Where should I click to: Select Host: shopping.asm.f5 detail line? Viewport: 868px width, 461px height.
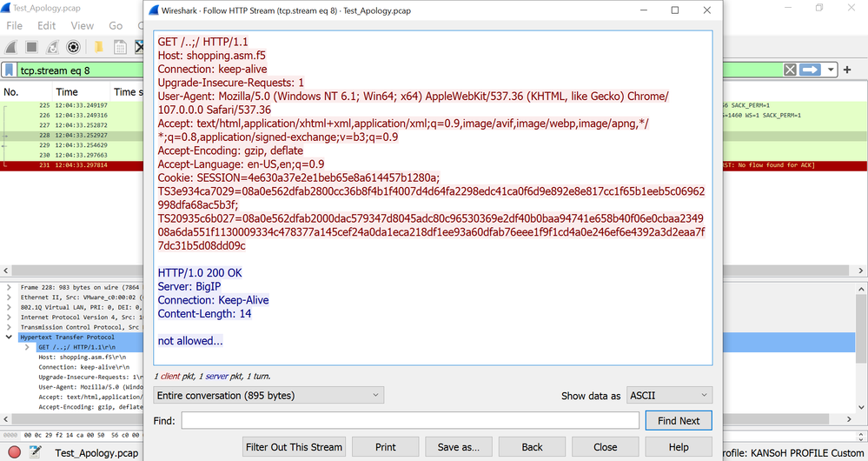coord(82,357)
